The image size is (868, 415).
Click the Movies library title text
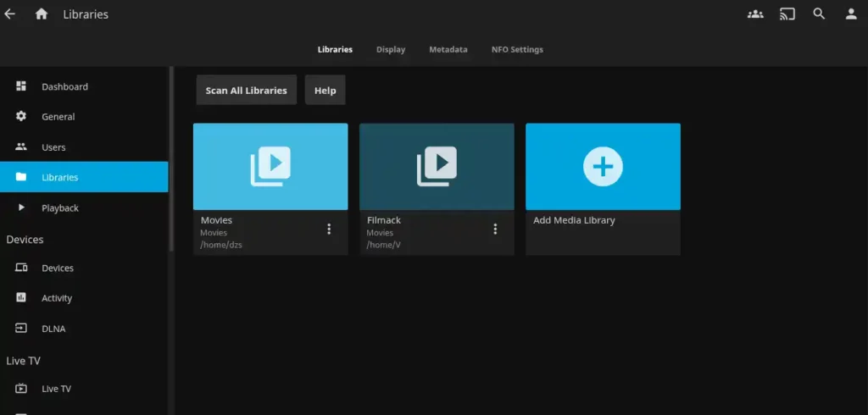click(216, 220)
